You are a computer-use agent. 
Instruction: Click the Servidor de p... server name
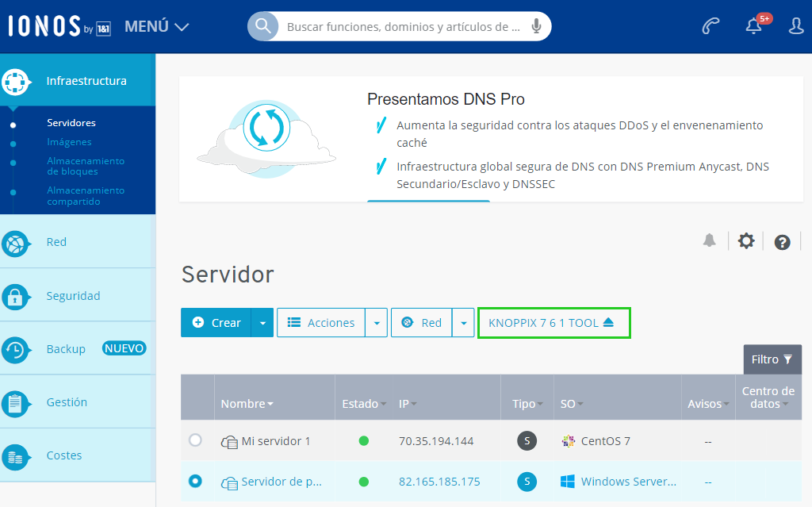click(282, 482)
